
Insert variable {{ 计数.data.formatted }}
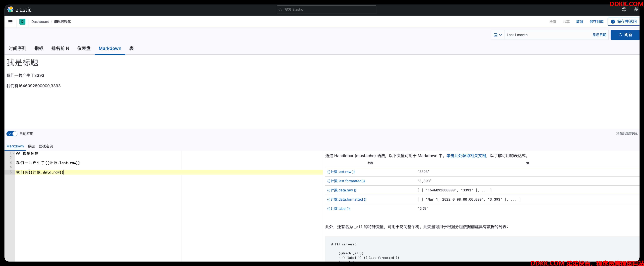(x=347, y=200)
